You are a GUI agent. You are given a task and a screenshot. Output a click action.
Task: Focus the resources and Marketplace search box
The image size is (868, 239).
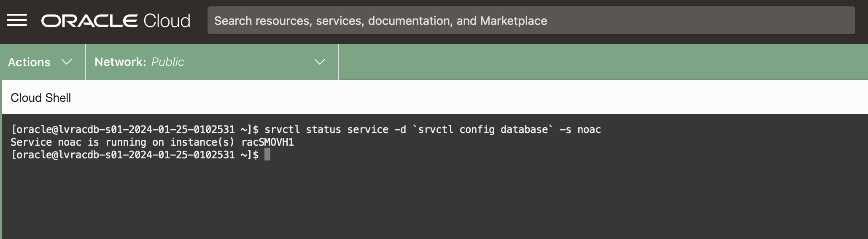(531, 21)
